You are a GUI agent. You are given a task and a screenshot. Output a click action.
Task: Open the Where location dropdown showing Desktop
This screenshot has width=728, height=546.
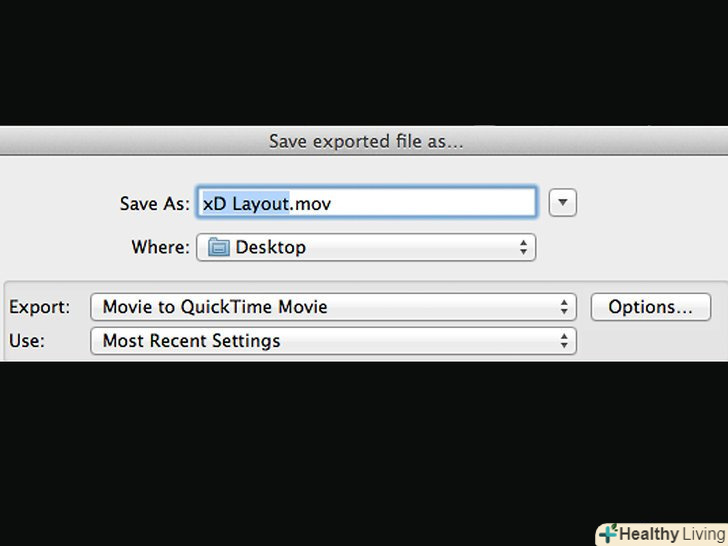[x=366, y=247]
